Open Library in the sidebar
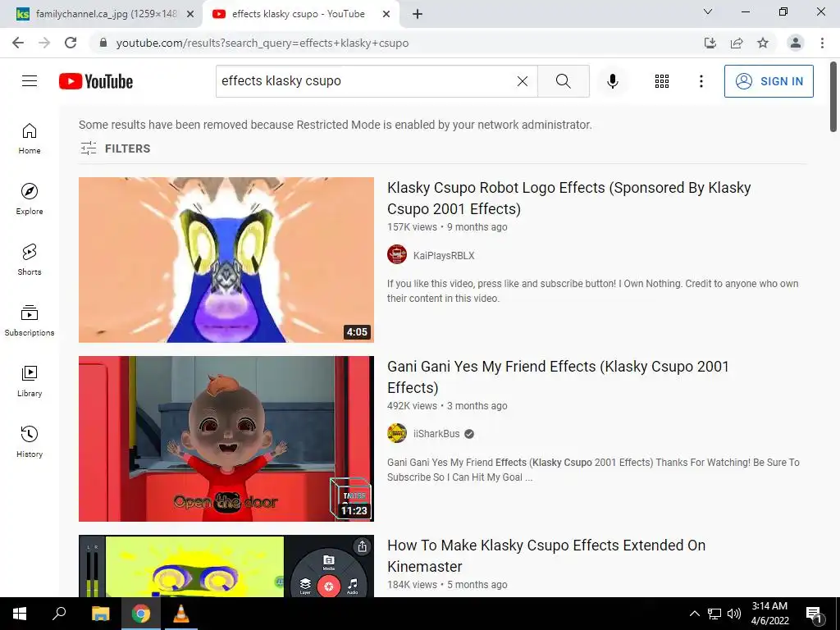Screen dimensions: 840x630 (x=30, y=381)
